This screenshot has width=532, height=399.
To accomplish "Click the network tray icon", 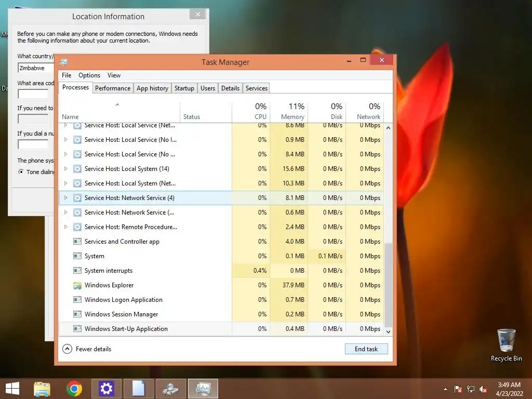I will [x=471, y=389].
